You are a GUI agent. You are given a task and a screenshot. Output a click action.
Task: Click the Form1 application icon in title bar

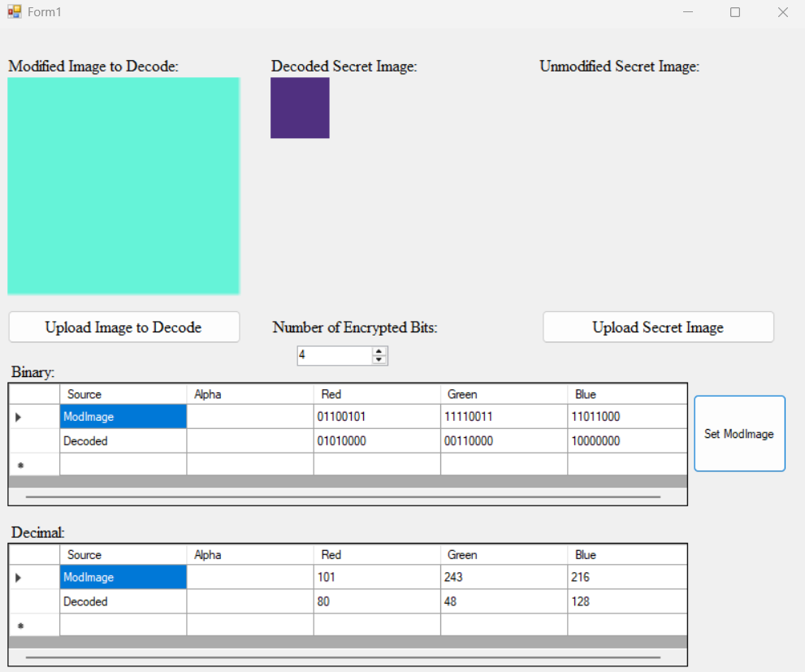[x=14, y=12]
